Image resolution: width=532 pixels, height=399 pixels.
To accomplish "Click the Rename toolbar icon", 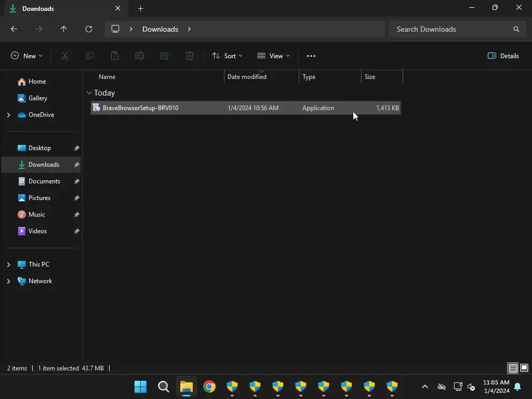I will 140,56.
